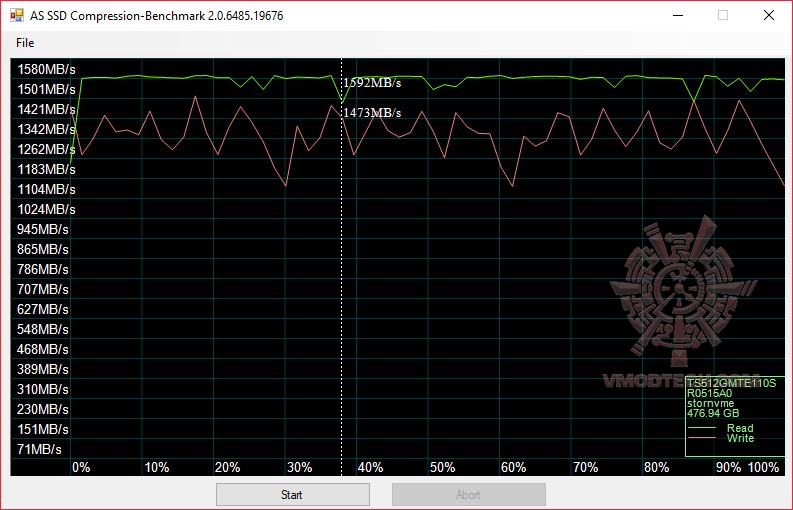Click the 60% axis label

point(514,468)
